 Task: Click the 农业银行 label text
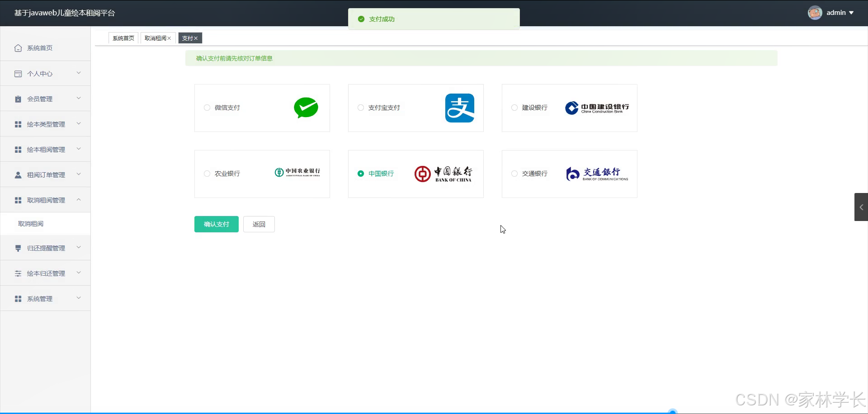coord(227,174)
